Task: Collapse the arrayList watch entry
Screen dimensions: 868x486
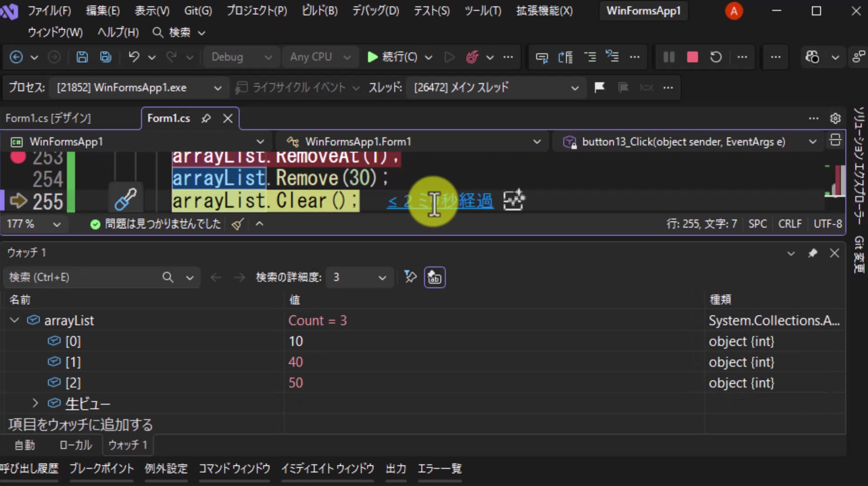Action: pos(14,320)
